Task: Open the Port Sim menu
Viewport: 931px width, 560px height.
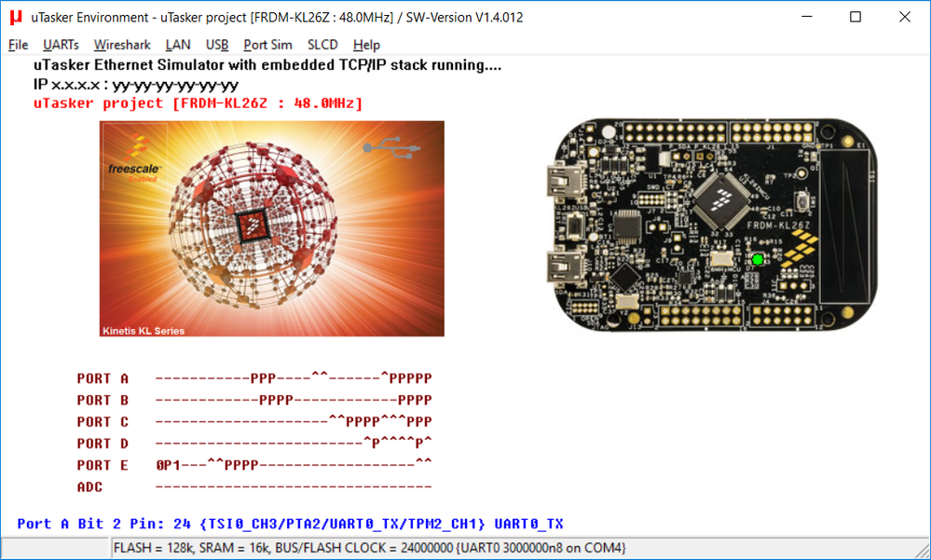Action: pyautogui.click(x=267, y=45)
